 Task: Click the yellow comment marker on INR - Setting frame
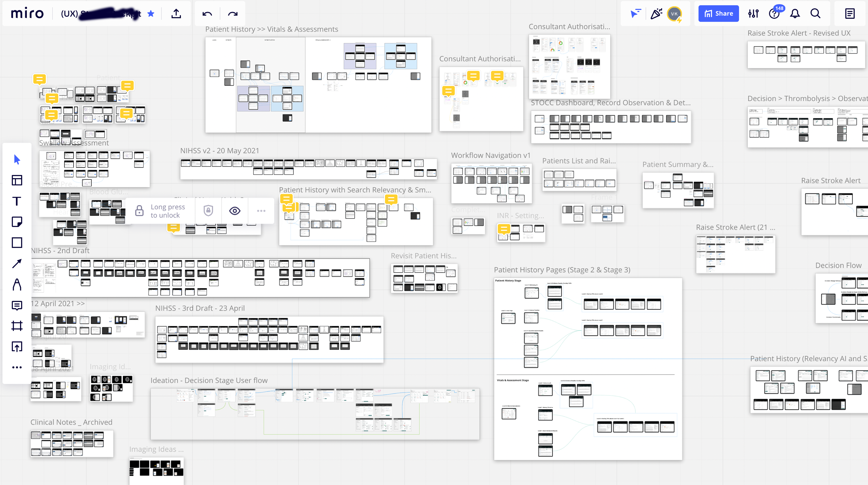click(x=504, y=229)
